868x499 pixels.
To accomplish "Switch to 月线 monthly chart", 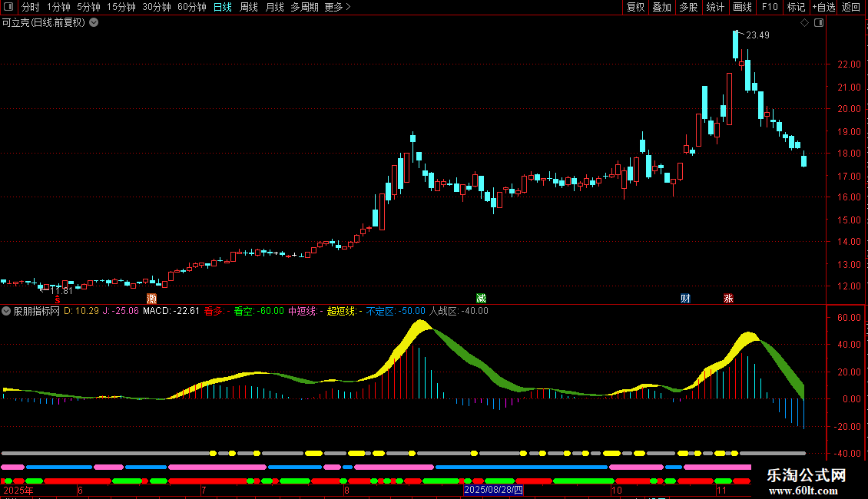I will 274,7.
